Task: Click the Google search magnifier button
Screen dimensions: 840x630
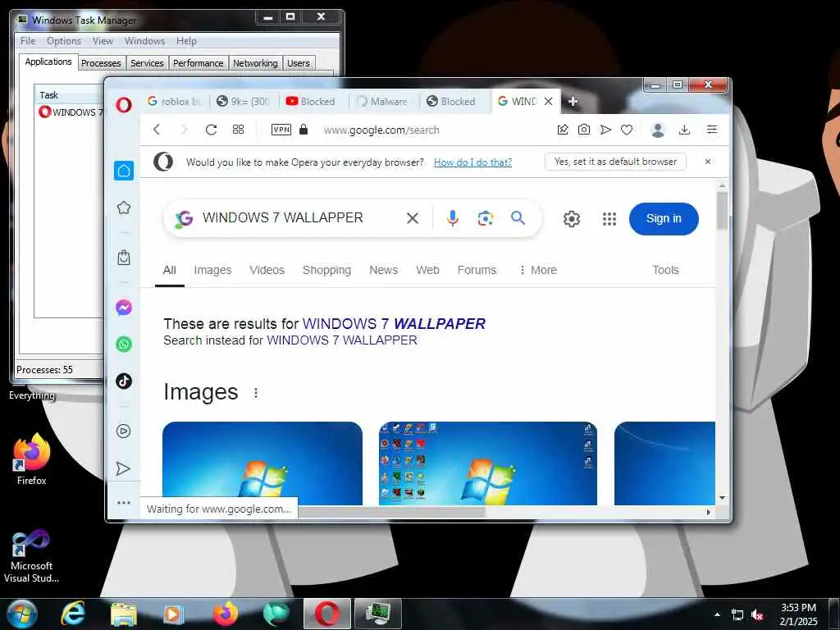Action: click(x=518, y=218)
